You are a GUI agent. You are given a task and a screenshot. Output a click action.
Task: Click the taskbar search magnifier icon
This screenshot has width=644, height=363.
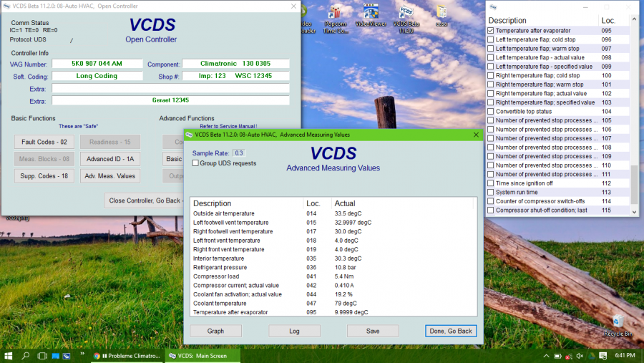tap(26, 356)
